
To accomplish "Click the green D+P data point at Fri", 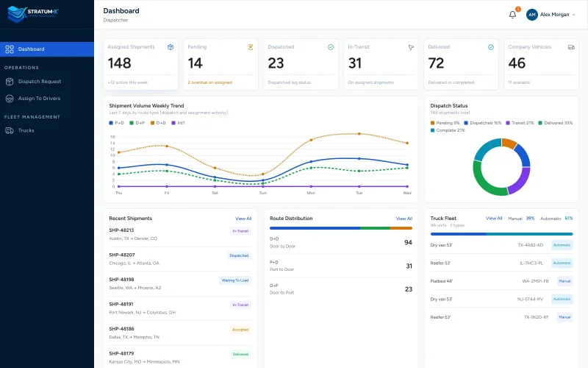I will [x=167, y=171].
